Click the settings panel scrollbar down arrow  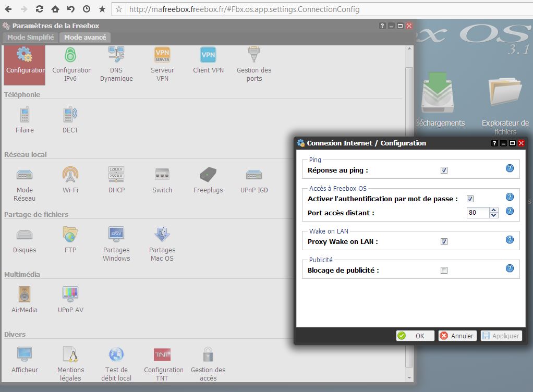(x=409, y=377)
